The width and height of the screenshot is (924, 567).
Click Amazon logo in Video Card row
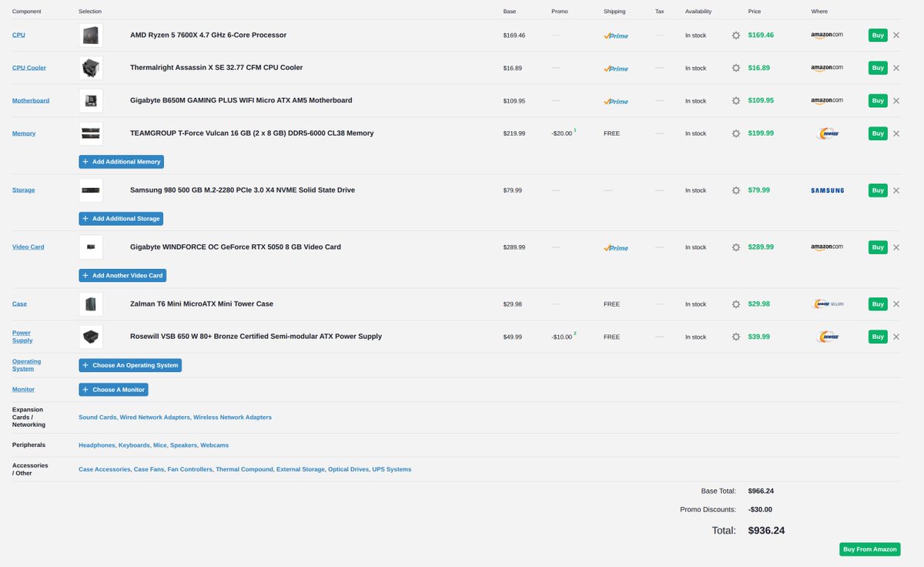(827, 247)
